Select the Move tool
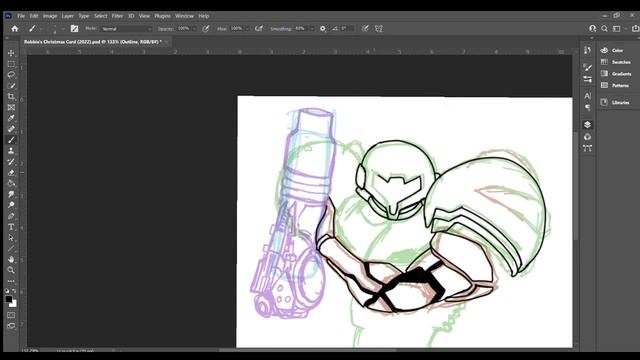This screenshot has height=360, width=640. point(11,53)
